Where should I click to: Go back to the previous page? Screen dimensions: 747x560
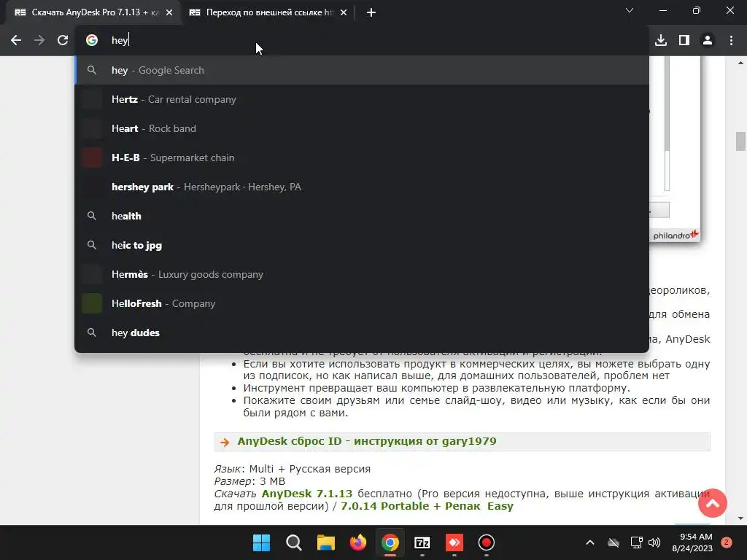[x=16, y=41]
